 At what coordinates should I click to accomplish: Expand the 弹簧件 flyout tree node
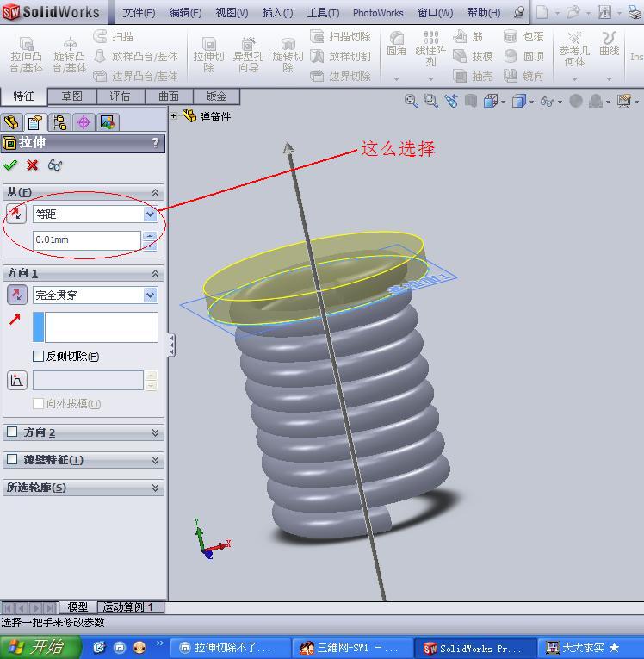[174, 116]
